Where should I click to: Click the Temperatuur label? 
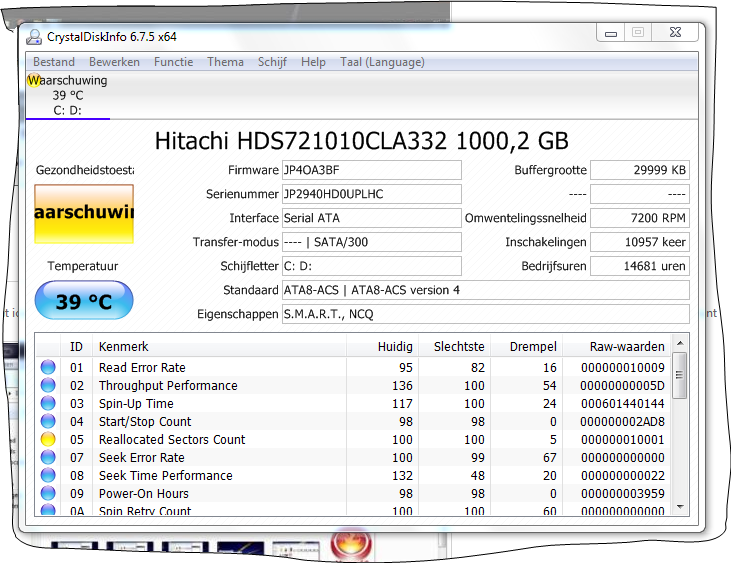(83, 266)
